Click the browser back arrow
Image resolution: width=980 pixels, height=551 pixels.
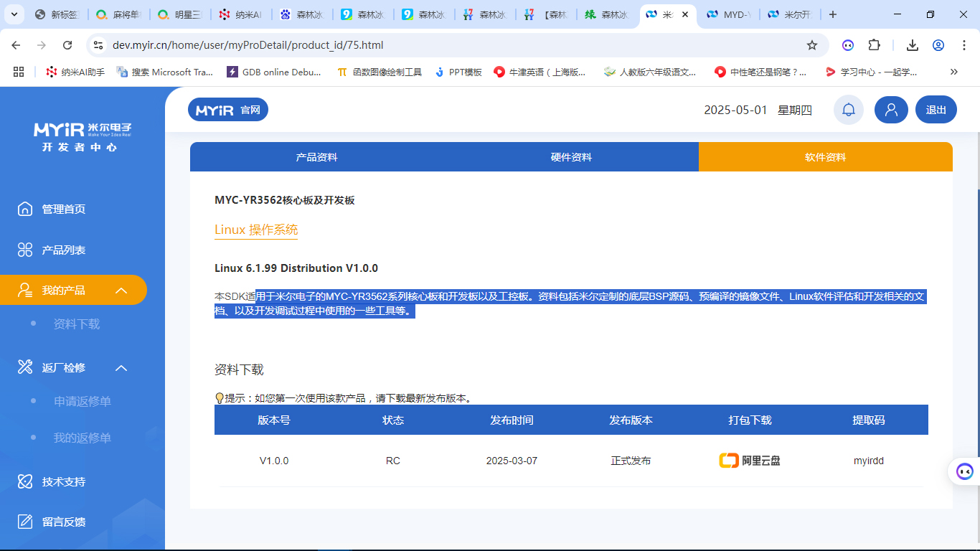click(16, 45)
